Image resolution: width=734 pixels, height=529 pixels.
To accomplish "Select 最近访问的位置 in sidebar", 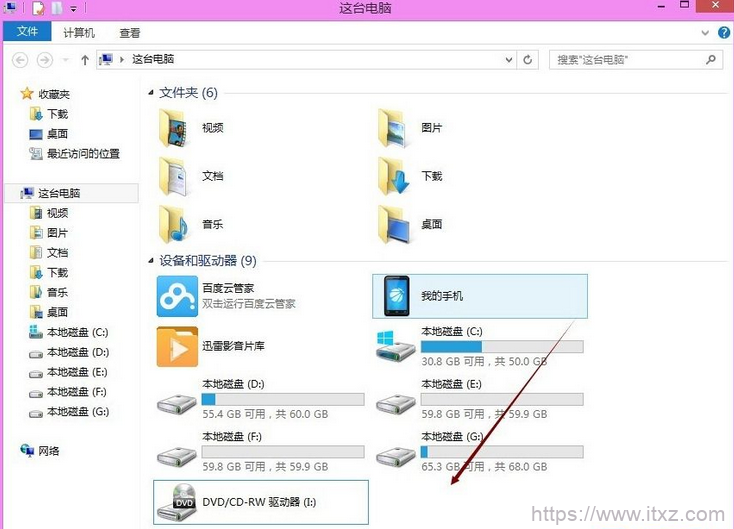I will (74, 154).
